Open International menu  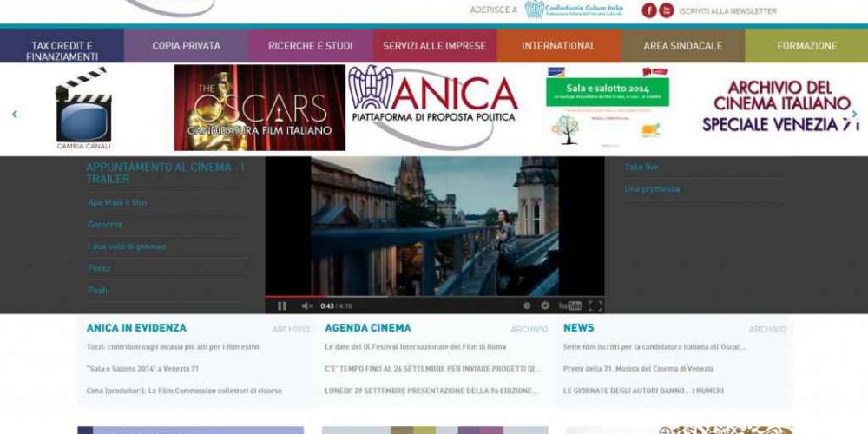[558, 46]
